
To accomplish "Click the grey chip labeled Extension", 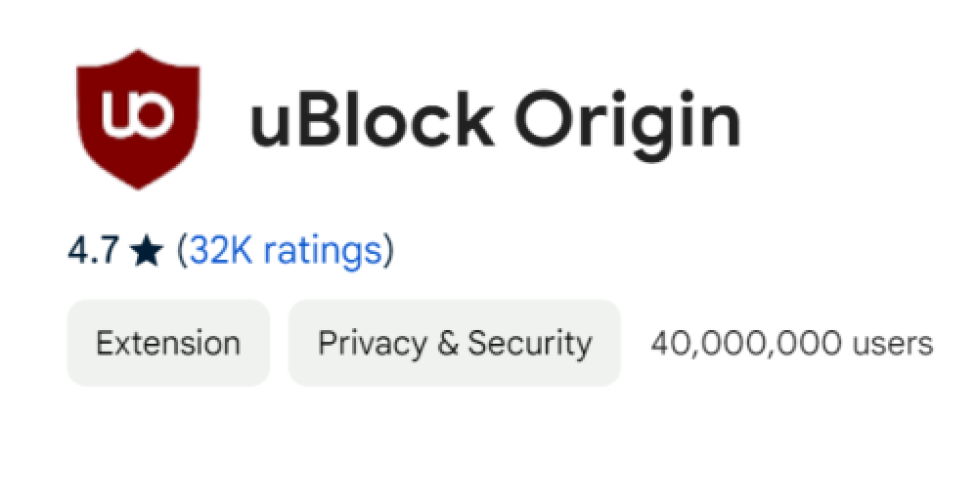I will (x=168, y=343).
